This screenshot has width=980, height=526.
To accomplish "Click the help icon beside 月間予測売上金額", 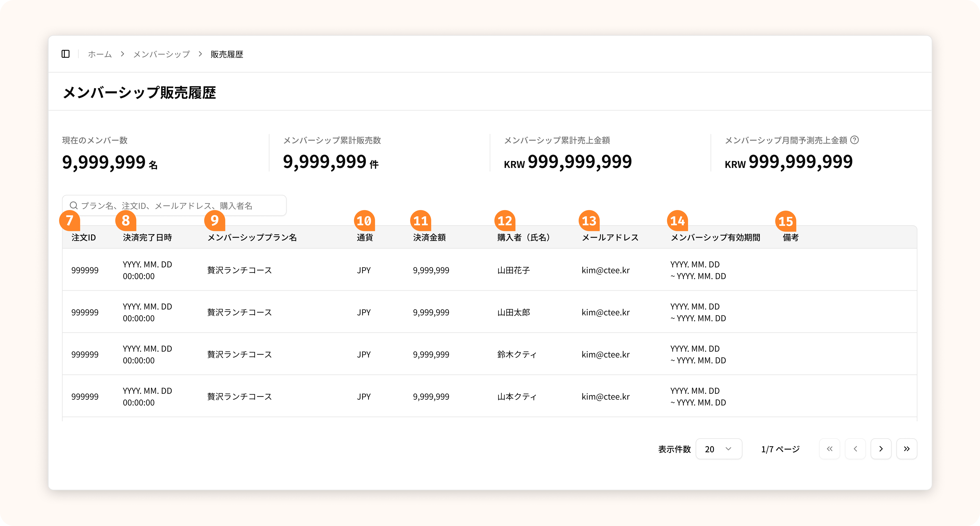I will [854, 140].
